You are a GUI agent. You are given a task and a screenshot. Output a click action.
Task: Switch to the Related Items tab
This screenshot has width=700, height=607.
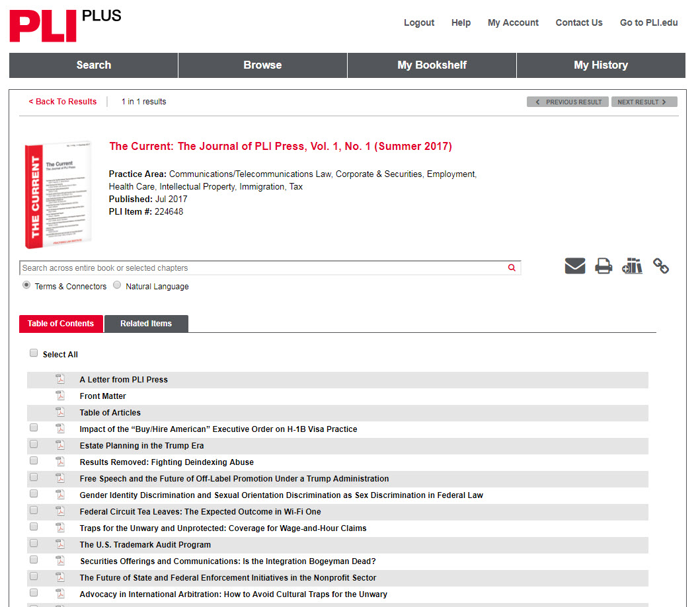tap(146, 324)
